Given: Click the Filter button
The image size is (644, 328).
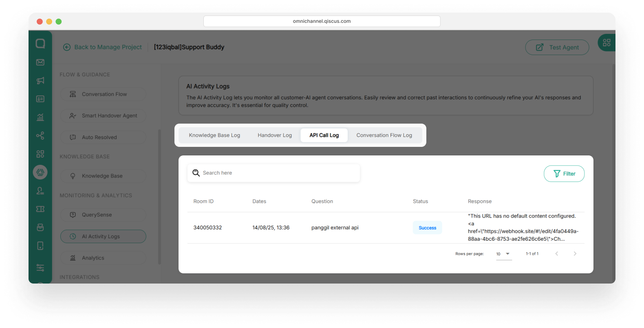Looking at the screenshot, I should pyautogui.click(x=564, y=174).
